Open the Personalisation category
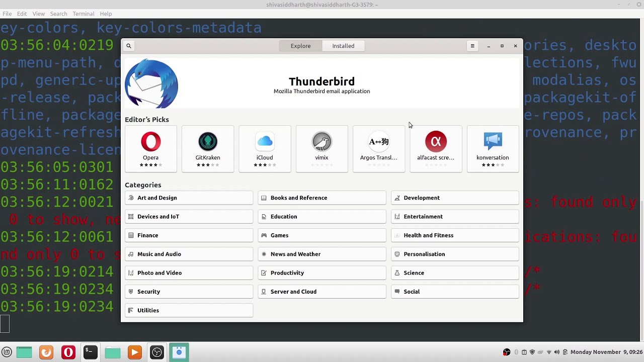This screenshot has width=644, height=362. [455, 254]
